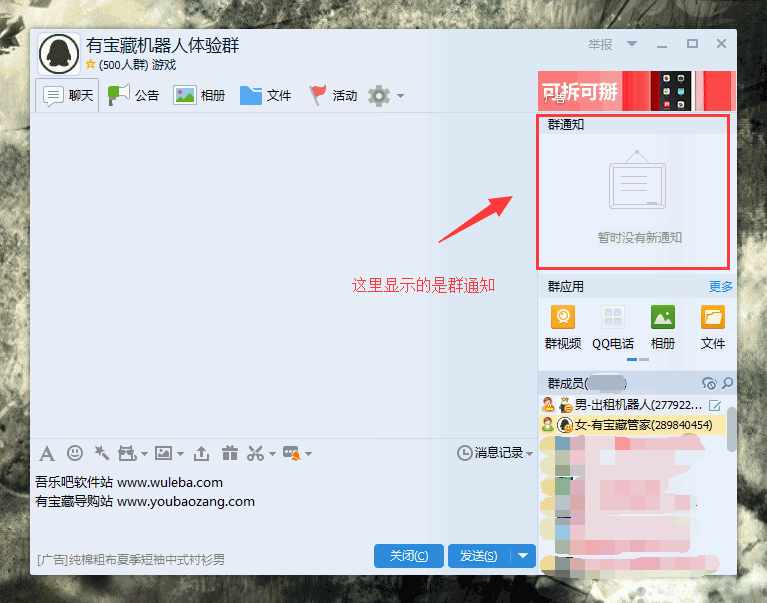The width and height of the screenshot is (767, 603).
Task: Open the QQ电话 app
Action: 613,327
